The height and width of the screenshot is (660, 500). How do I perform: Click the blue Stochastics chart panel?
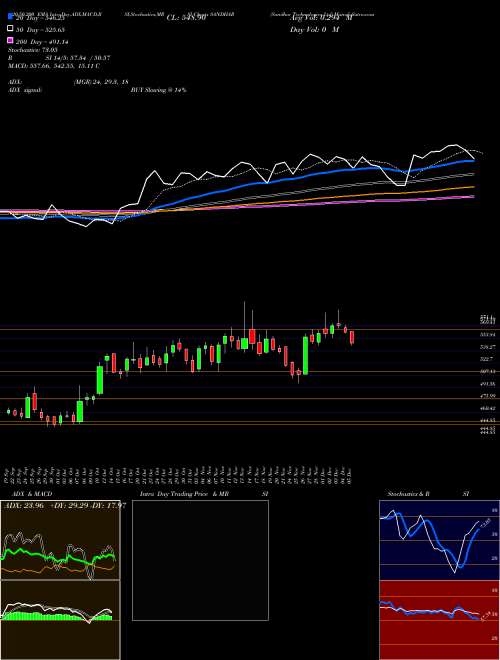439,540
